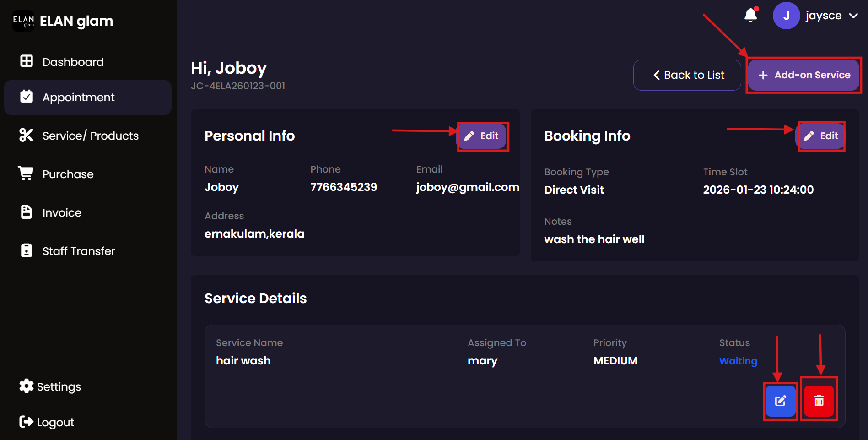Delete hair wash service with trash icon
868x440 pixels.
(819, 401)
